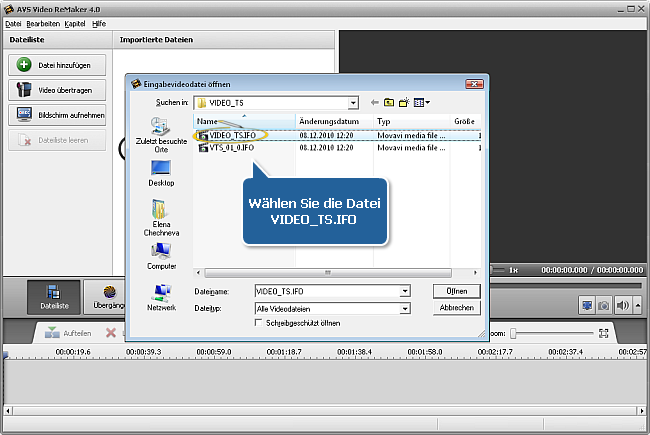Click the zoom-to-fit icon on timeline
Screen dimensions: 650x435
click(x=604, y=333)
